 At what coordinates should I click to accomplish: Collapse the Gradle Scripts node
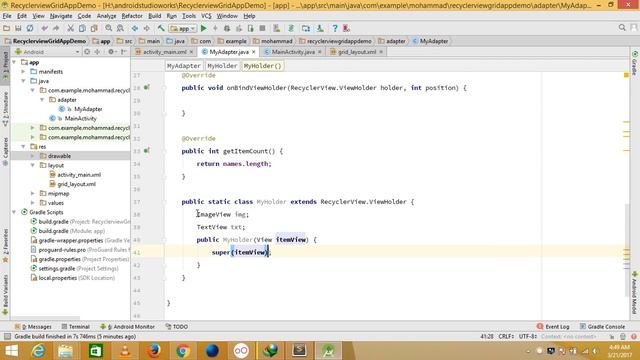(x=14, y=212)
